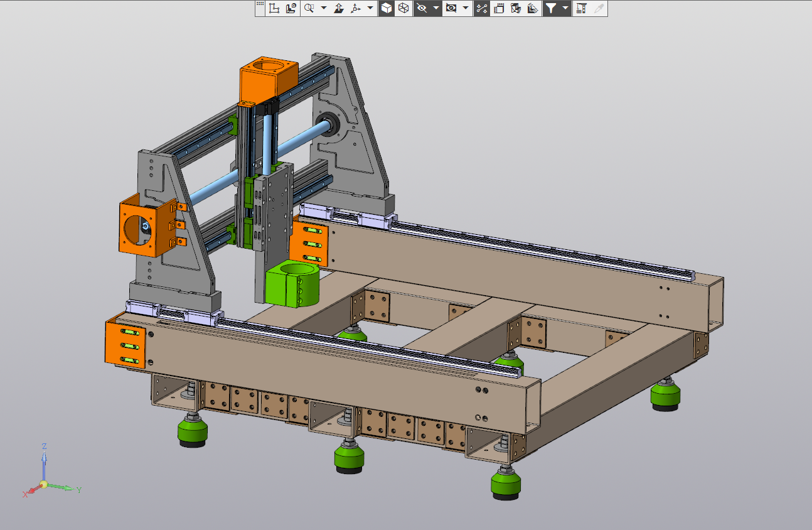Click the funnel filter icon

click(x=551, y=9)
